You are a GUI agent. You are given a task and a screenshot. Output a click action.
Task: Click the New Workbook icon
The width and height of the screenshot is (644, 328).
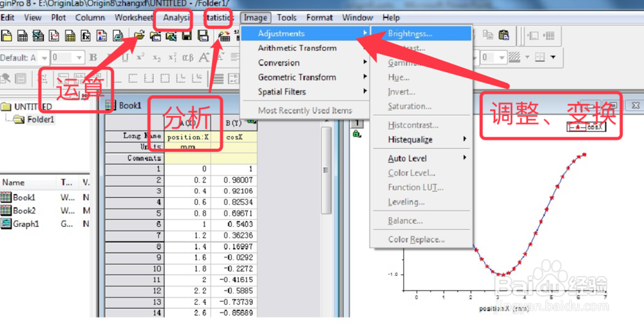23,35
